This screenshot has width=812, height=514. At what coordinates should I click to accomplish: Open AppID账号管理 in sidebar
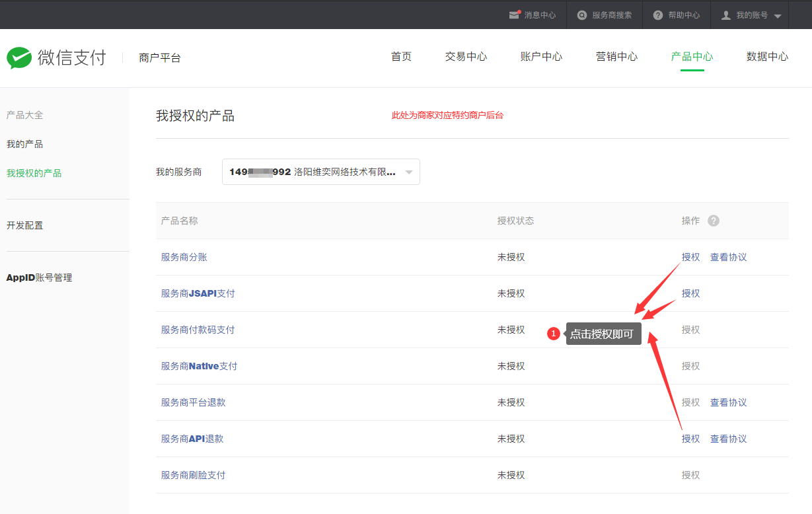(x=39, y=277)
